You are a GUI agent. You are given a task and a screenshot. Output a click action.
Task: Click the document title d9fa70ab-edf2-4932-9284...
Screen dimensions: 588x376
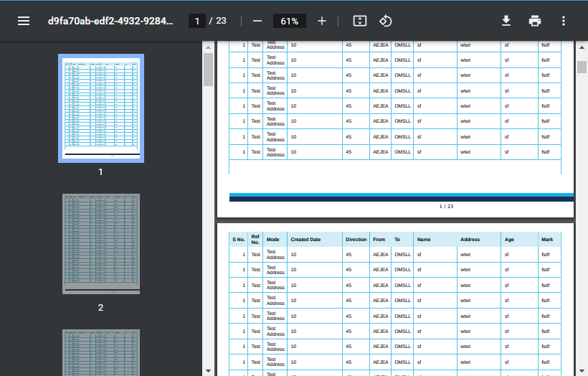(110, 21)
